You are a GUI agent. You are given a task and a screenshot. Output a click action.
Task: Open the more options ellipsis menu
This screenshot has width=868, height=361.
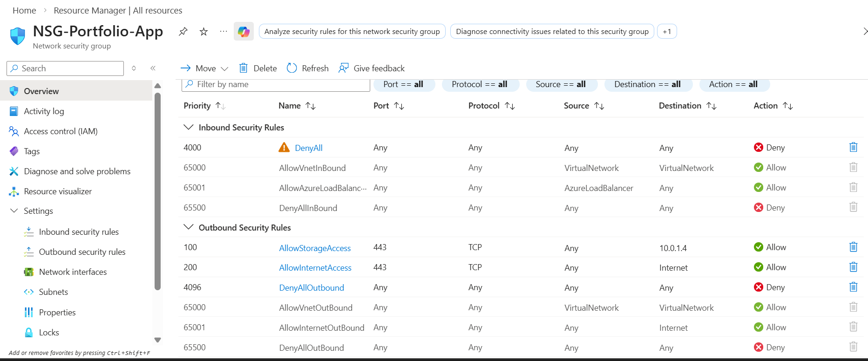[224, 31]
